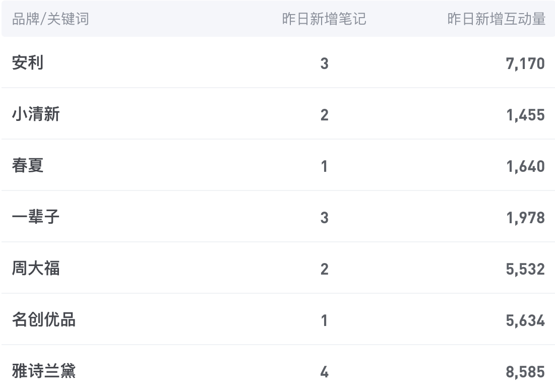The height and width of the screenshot is (392, 555).
Task: Click 名创优品's interaction count 5,634
Action: click(x=525, y=320)
